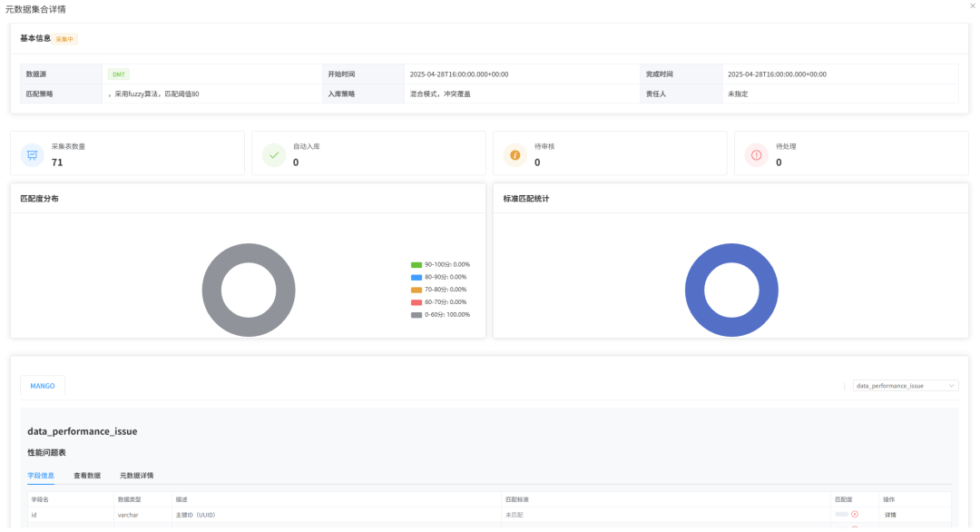Click the 描述 column header
This screenshot has width=980, height=532.
181,499
